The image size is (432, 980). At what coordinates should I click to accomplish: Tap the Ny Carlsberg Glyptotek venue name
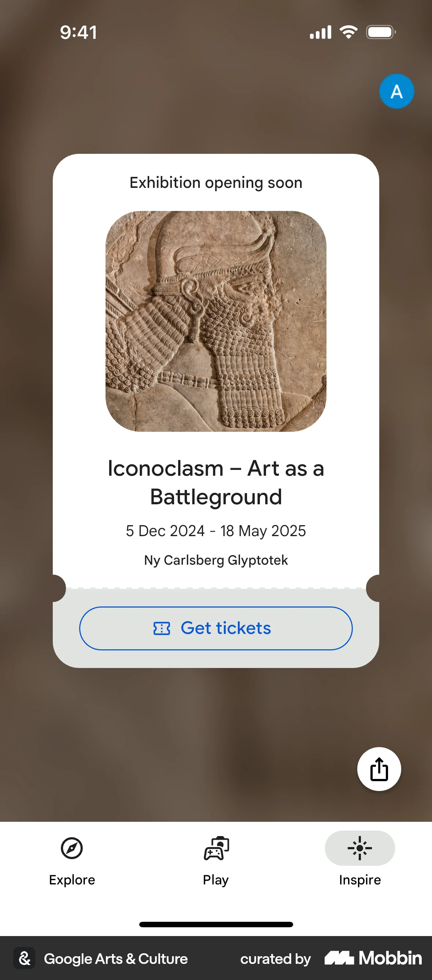click(x=216, y=560)
